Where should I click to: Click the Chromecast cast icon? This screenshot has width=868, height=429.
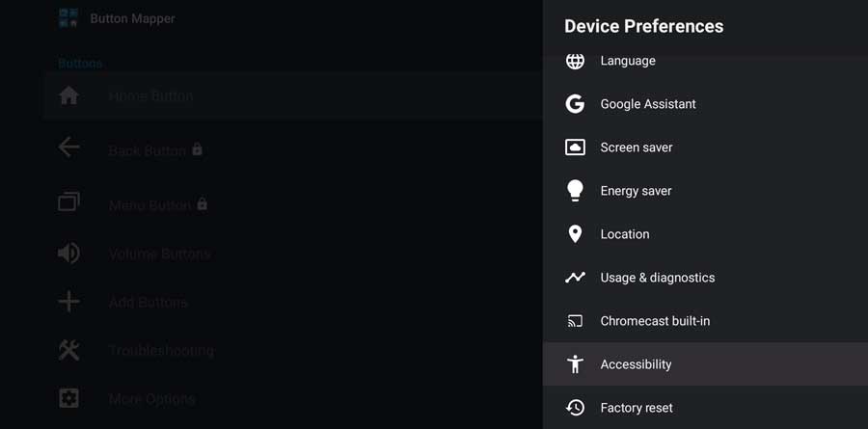(x=575, y=321)
